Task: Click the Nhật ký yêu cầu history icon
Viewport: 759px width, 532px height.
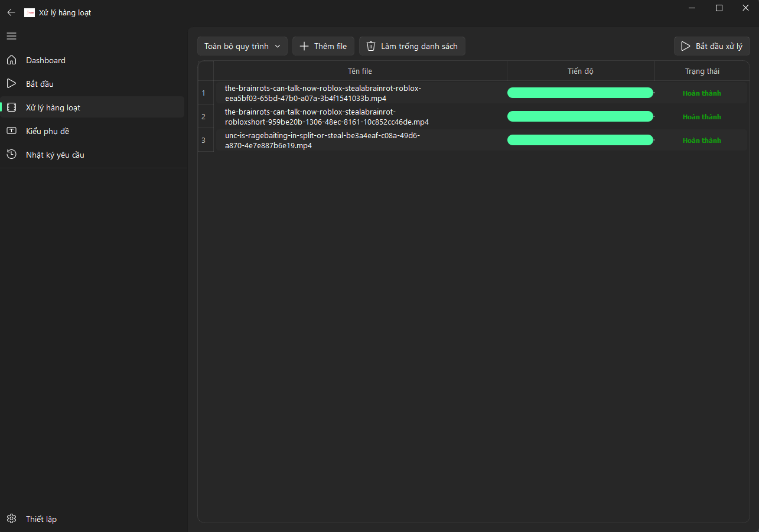Action: (x=11, y=155)
